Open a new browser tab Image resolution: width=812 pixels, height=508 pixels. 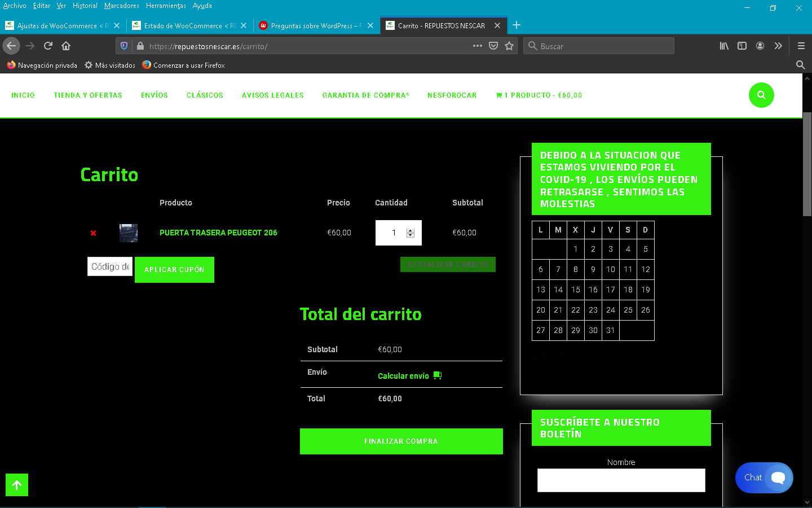tap(517, 25)
